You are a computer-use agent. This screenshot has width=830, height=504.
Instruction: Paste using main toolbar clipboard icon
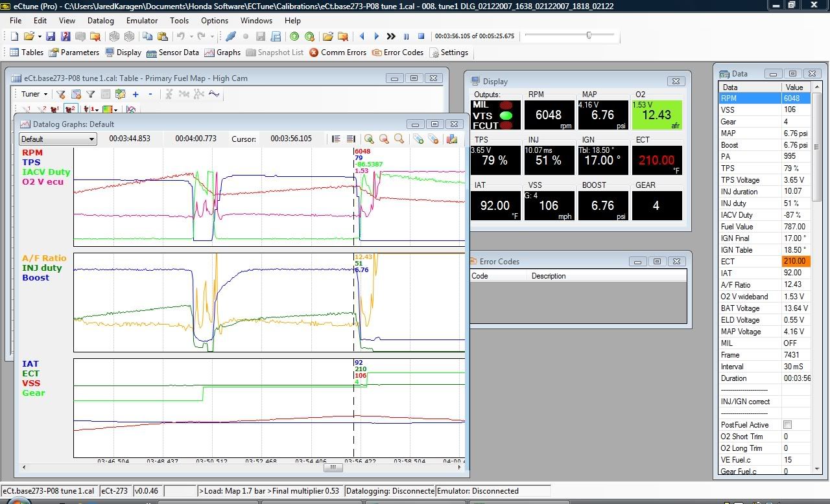(162, 36)
